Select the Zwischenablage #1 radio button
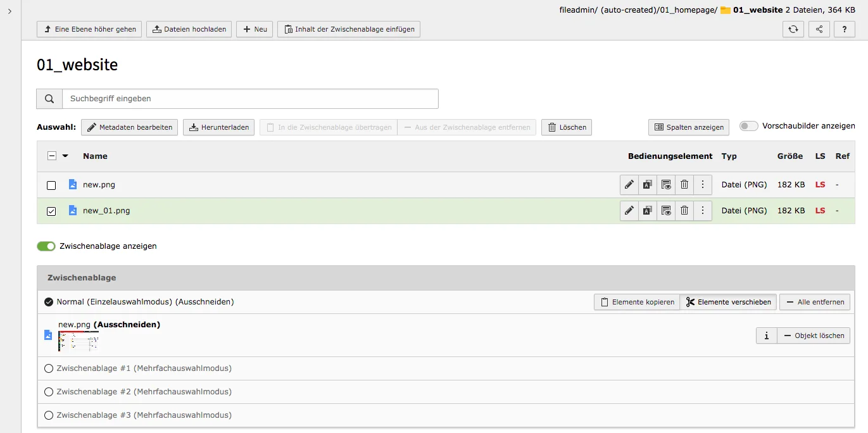Image resolution: width=868 pixels, height=433 pixels. tap(49, 368)
